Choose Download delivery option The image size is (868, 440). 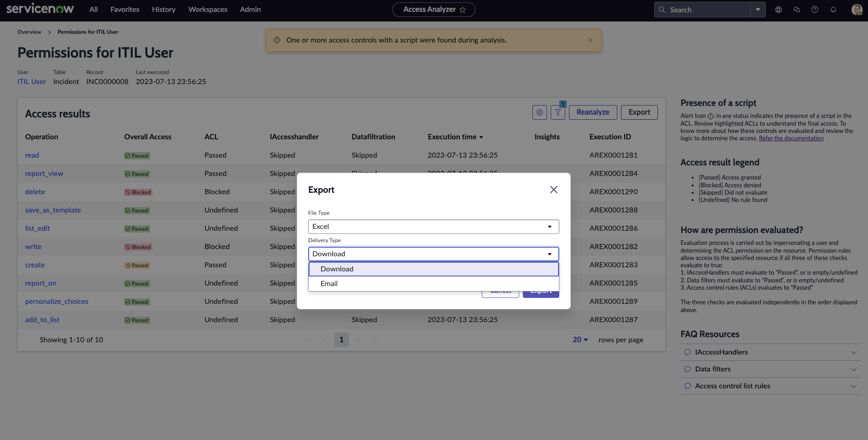point(433,269)
